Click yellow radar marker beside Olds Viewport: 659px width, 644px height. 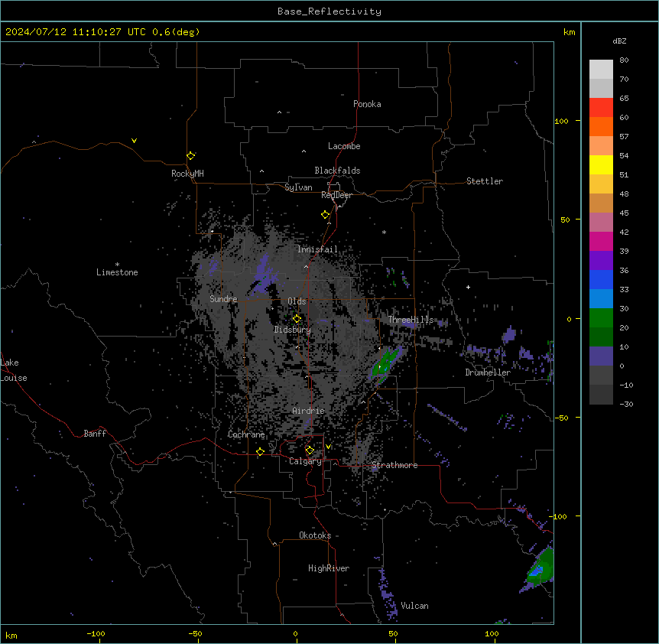click(x=297, y=318)
